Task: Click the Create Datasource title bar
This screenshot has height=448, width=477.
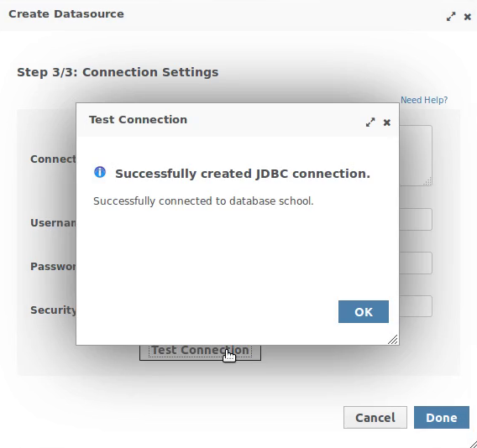Action: point(66,14)
